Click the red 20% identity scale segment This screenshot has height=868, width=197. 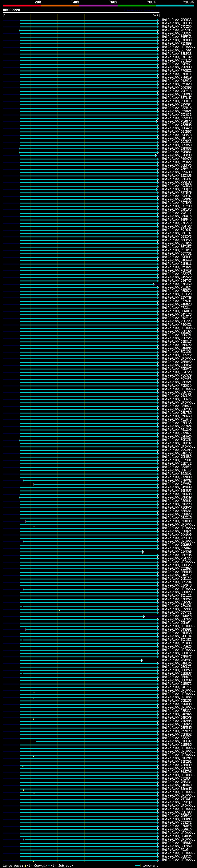[22, 6]
